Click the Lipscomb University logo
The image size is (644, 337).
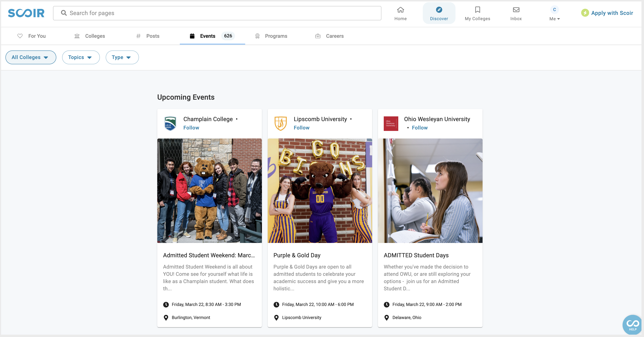tap(280, 123)
